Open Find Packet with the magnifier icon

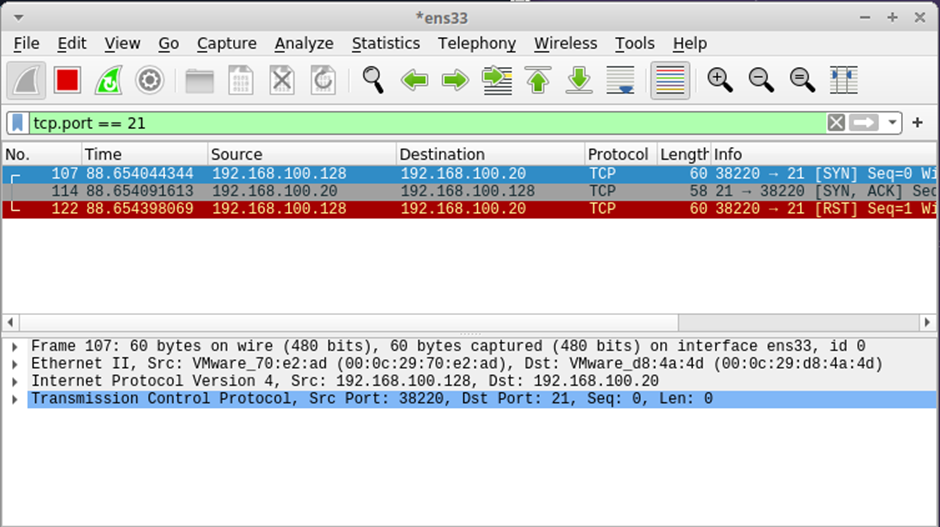[373, 80]
